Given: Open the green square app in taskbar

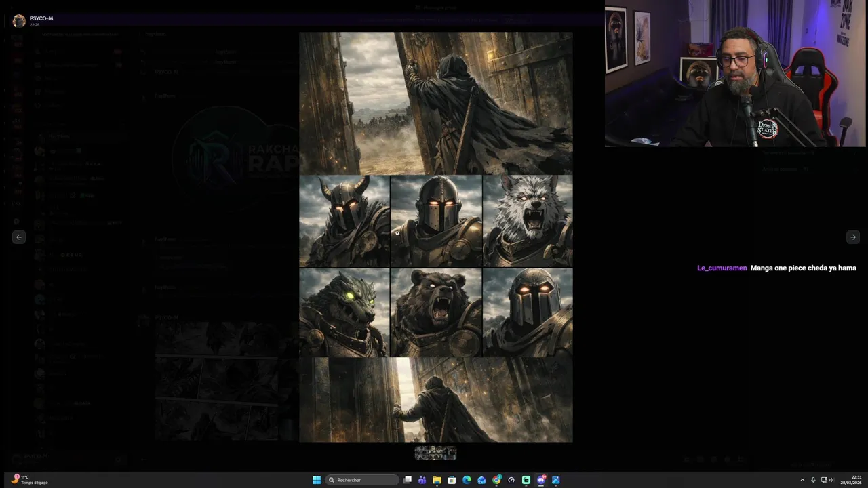Looking at the screenshot, I should tap(526, 480).
